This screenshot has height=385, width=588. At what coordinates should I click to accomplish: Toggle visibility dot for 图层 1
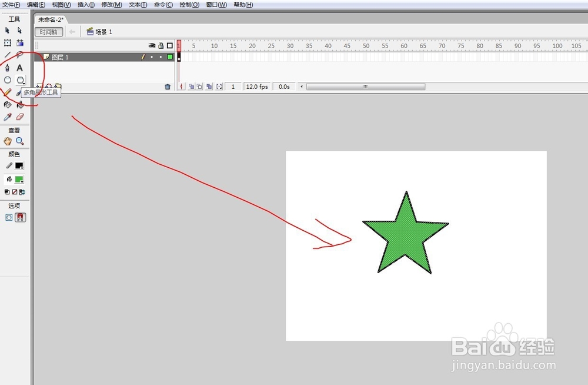[152, 57]
